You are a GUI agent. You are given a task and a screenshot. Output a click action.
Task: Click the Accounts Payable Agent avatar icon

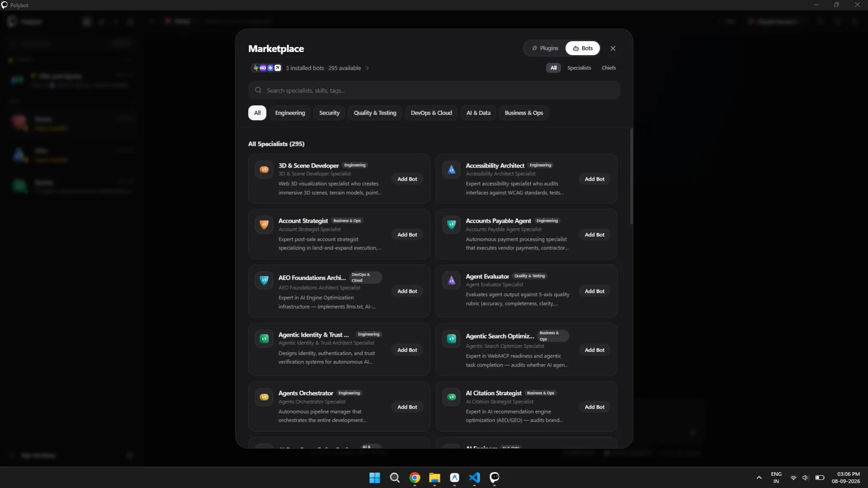click(x=451, y=225)
